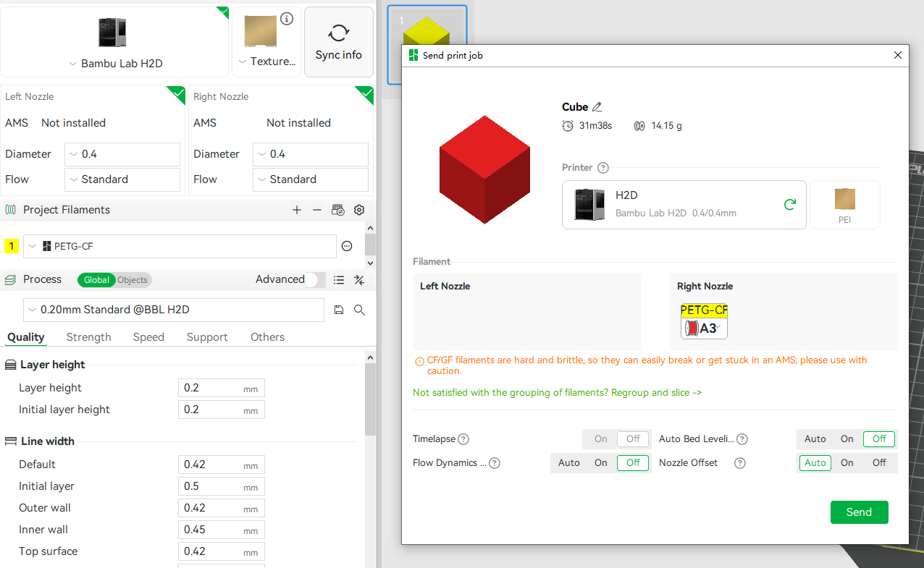Click the Sync info button

[x=338, y=42]
